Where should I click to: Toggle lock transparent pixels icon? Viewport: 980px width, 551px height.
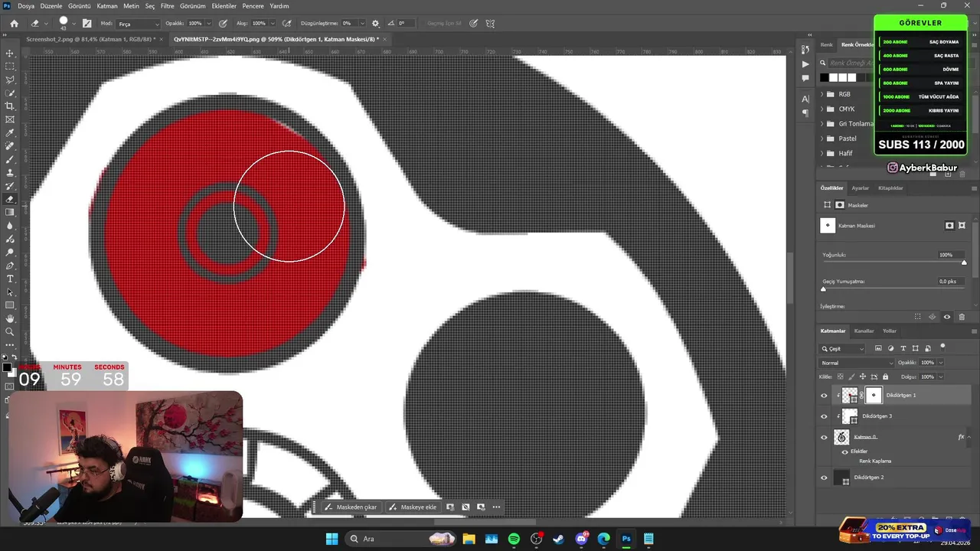(840, 377)
